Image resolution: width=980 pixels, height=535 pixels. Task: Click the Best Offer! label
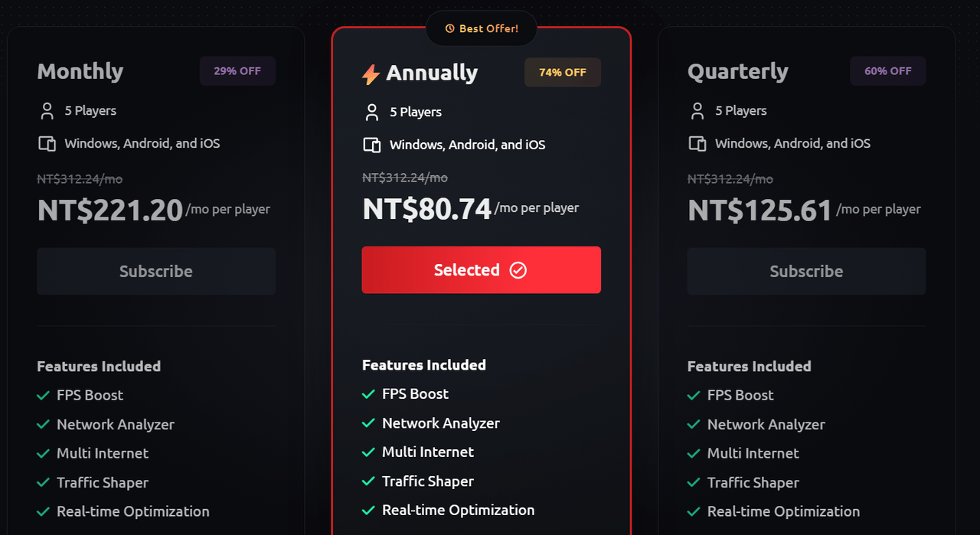click(x=488, y=29)
